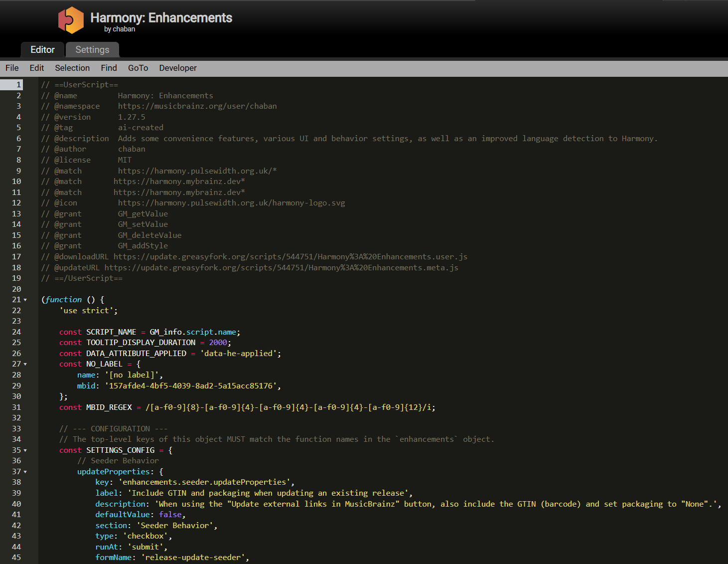Click the type 'checkbox' value
728x564 pixels.
tap(146, 536)
